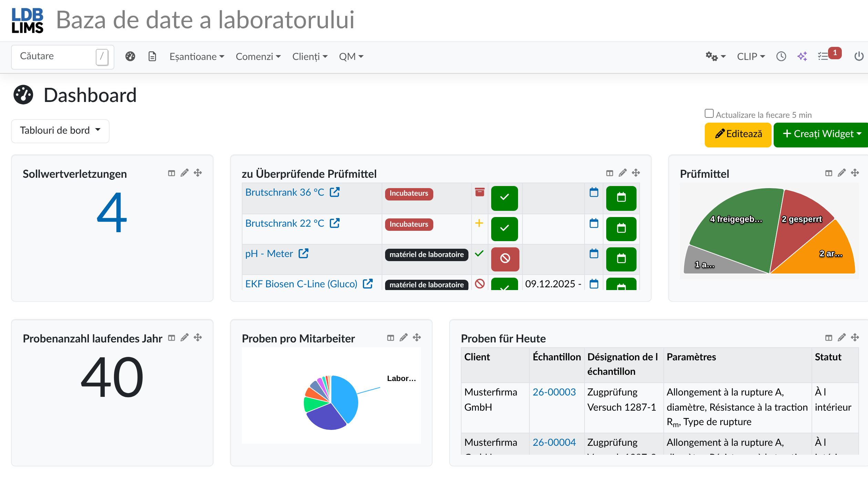Expand the settings gears dropdown
This screenshot has width=868, height=494.
click(715, 56)
